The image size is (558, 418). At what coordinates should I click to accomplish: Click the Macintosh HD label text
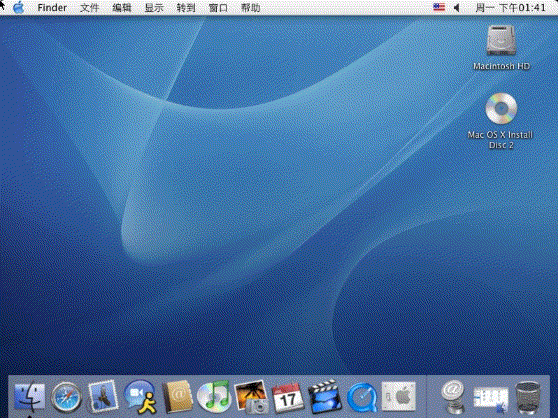point(501,66)
